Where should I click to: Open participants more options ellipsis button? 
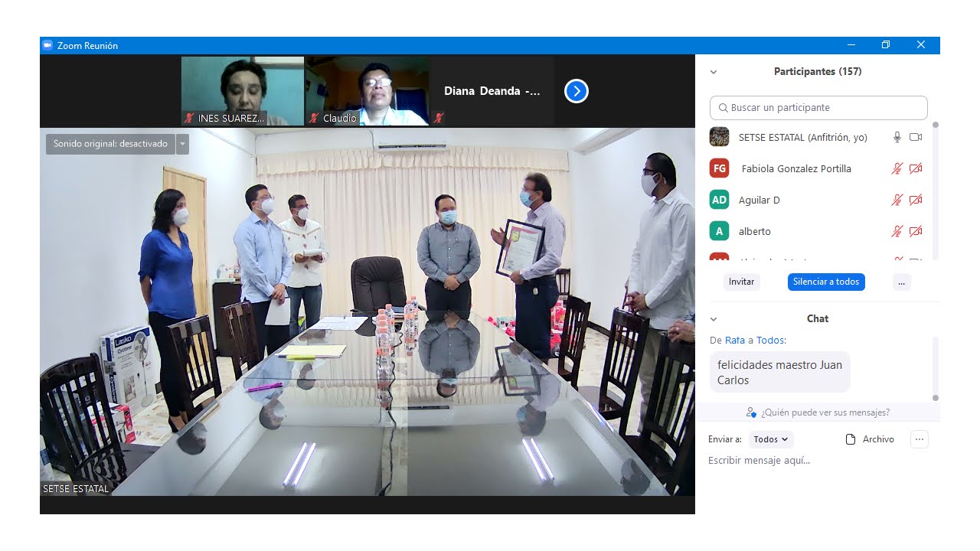tap(901, 282)
